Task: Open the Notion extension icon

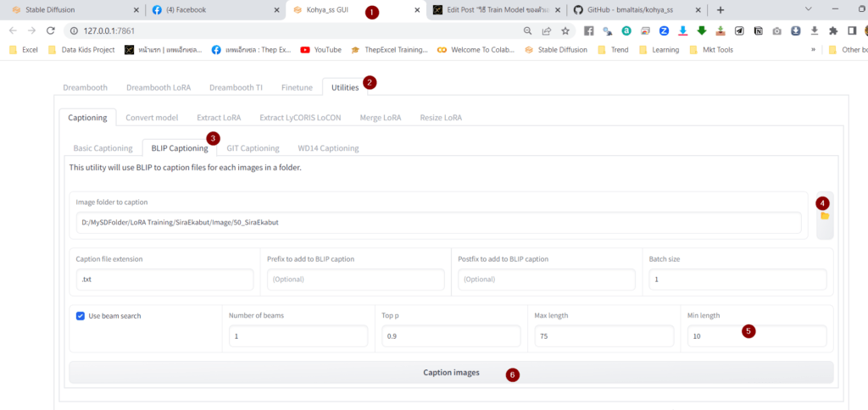Action: (x=758, y=30)
